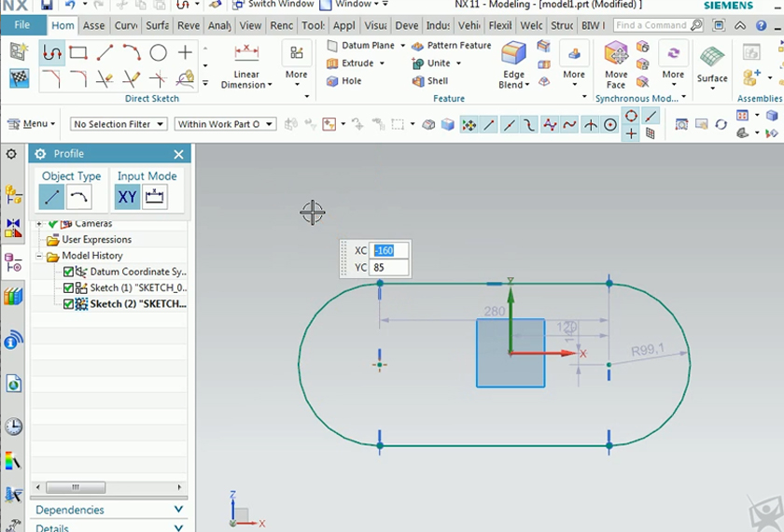Click the YC coordinate input field

click(390, 268)
